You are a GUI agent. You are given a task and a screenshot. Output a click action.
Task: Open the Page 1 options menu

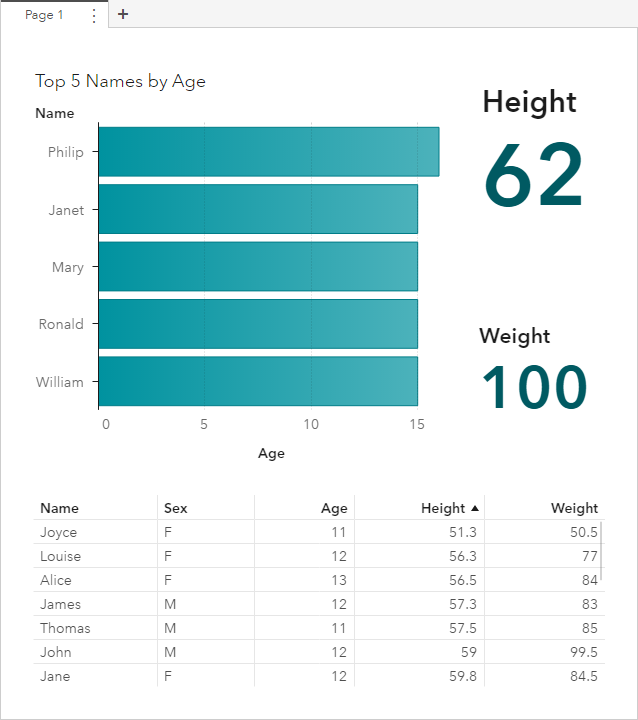[94, 15]
